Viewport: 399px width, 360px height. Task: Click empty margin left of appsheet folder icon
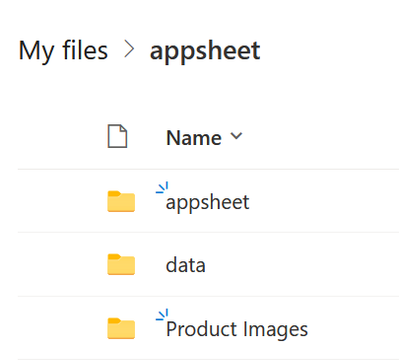point(62,201)
